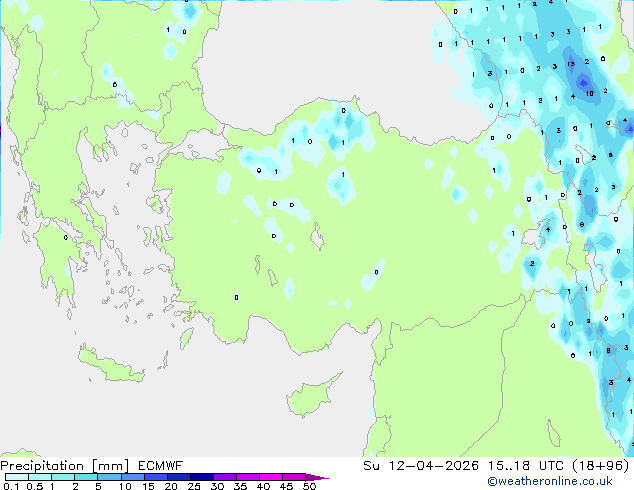Click the '15..18 UTC' time range
This screenshot has width=634, height=490.
(526, 466)
